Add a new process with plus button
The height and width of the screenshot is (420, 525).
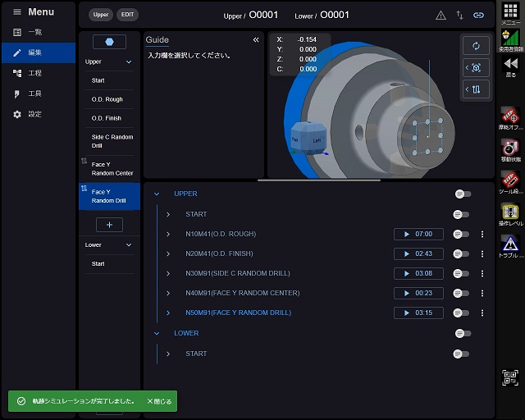coord(109,225)
